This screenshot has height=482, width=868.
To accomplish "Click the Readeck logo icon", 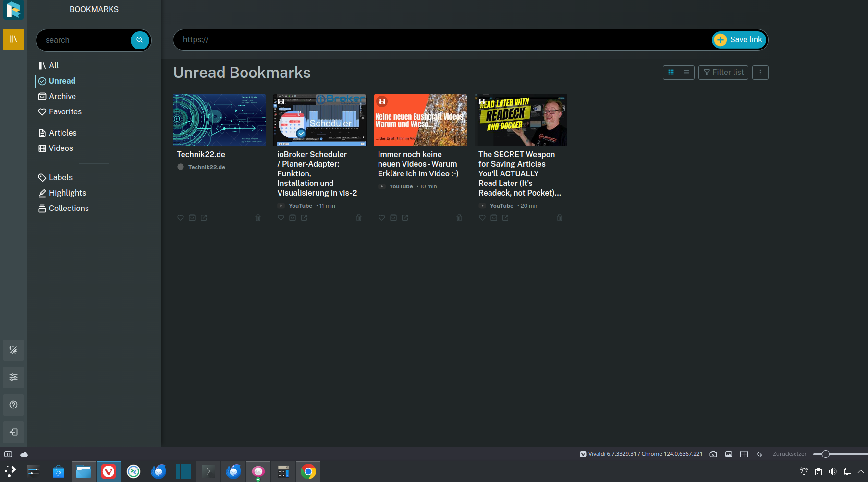I will 13,10.
